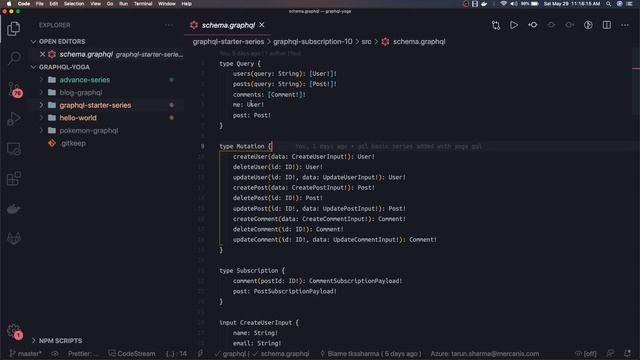Click the master branch status bar item
Image resolution: width=640 pixels, height=360 pixels.
[x=25, y=353]
